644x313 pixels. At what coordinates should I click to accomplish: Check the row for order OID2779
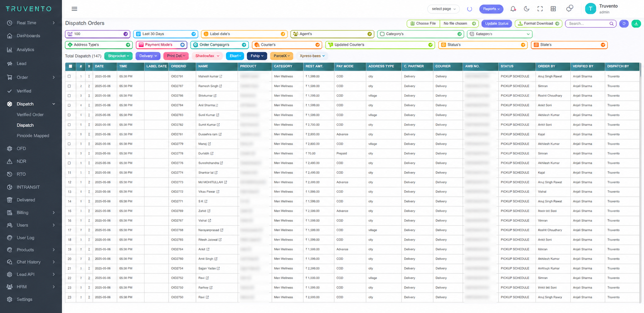point(69,144)
